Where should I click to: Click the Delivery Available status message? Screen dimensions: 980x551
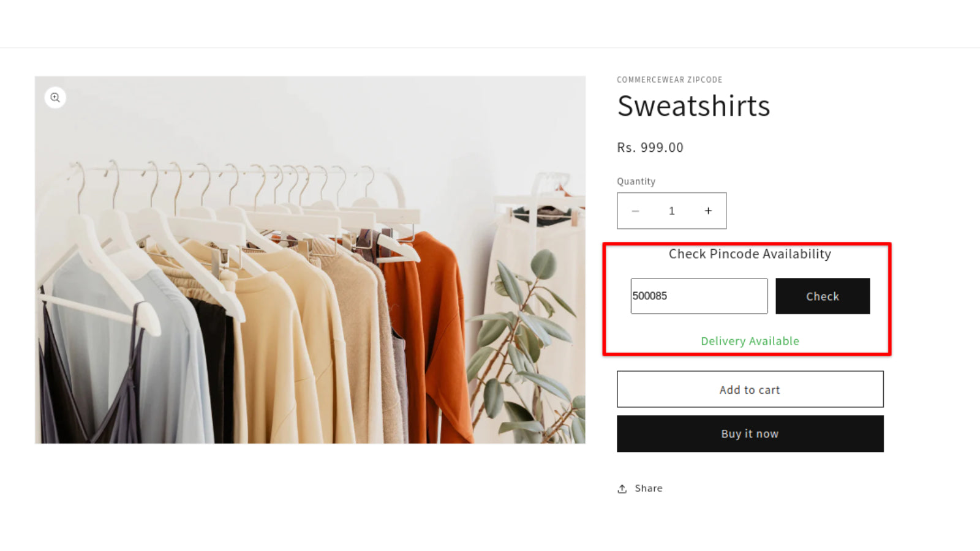[750, 341]
